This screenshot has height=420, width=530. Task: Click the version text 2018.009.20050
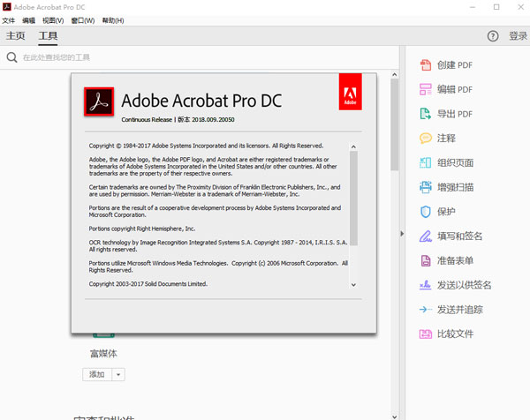213,119
